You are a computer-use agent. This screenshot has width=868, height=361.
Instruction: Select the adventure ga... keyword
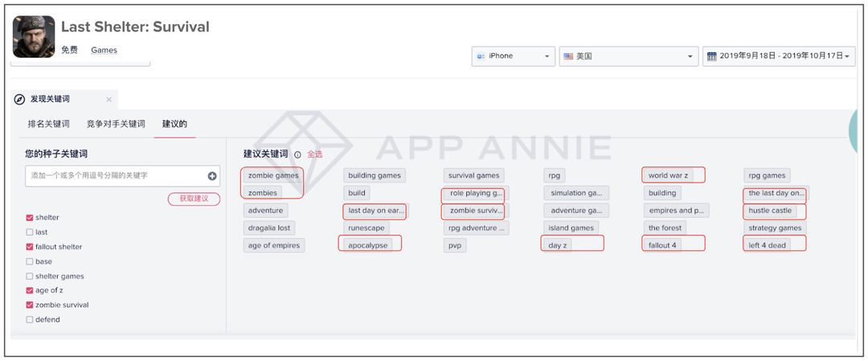(576, 211)
